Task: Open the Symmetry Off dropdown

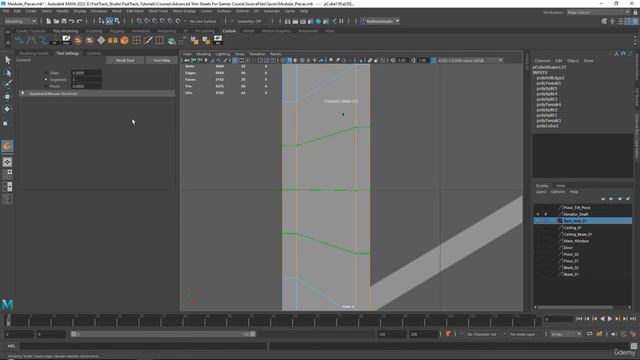Action: tap(250, 21)
